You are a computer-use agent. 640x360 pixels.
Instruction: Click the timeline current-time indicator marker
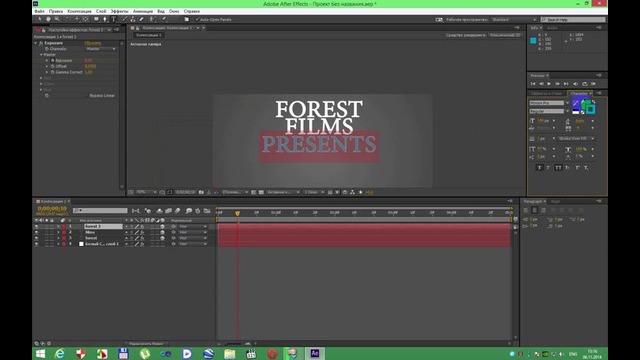pyautogui.click(x=237, y=213)
